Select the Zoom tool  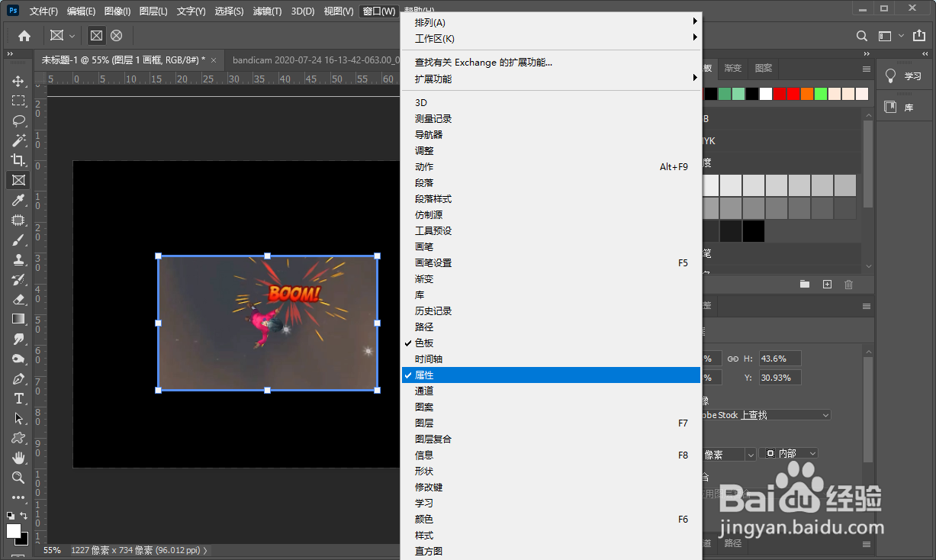pos(18,478)
